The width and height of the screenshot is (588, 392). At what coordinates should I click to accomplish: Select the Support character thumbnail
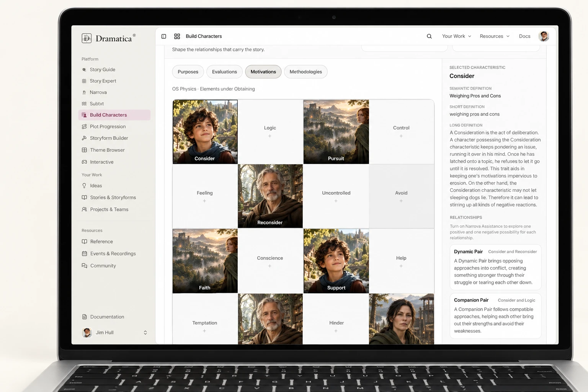(x=336, y=261)
